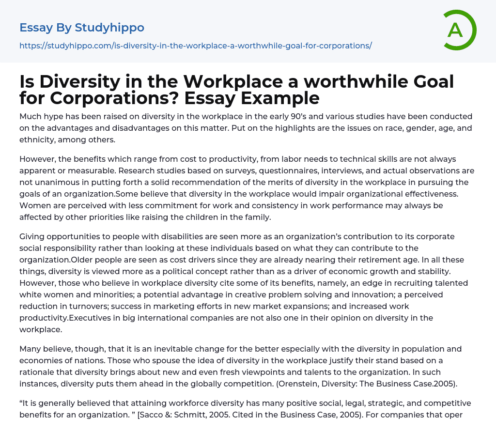Open the studyhippo.com essay URL link
496x448 pixels.
pos(195,46)
